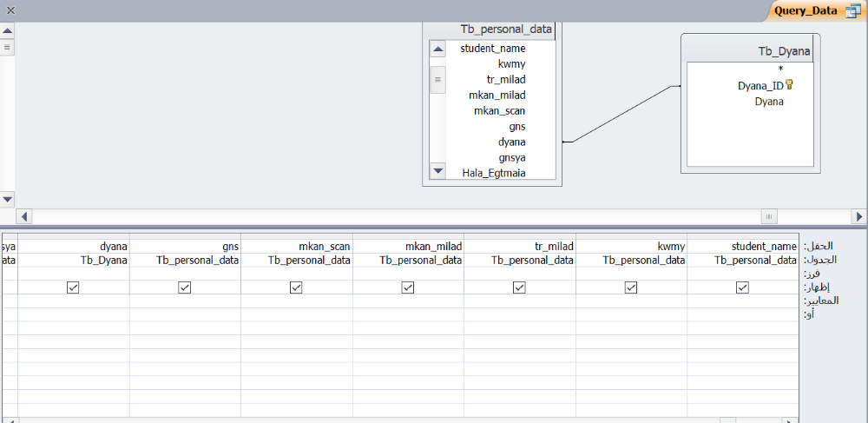
Task: Select the asterisk in Tb_Dyana table
Action: click(x=780, y=69)
